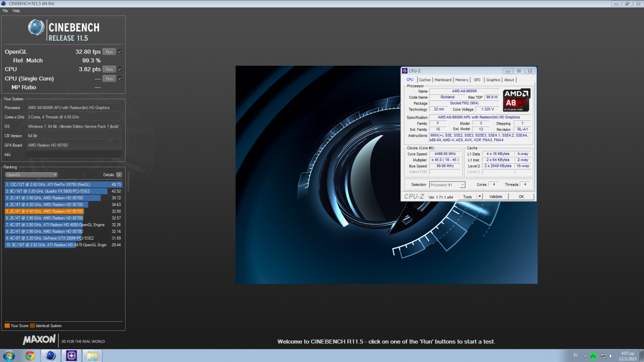Open the Details arrow in Ranking panel
Image resolution: width=644 pixels, height=362 pixels.
[119, 175]
